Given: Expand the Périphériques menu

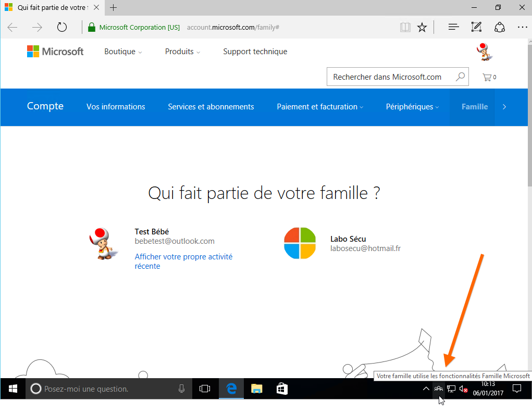Looking at the screenshot, I should 412,107.
